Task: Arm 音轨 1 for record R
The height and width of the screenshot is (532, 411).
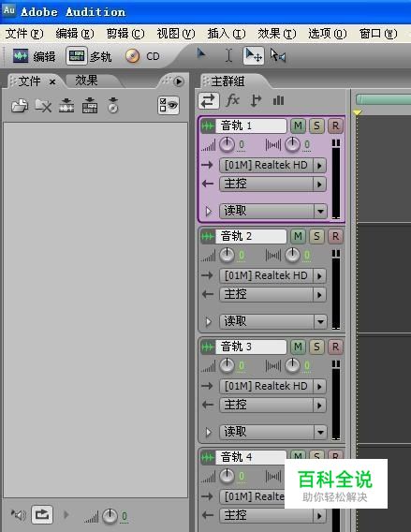Action: click(x=335, y=126)
